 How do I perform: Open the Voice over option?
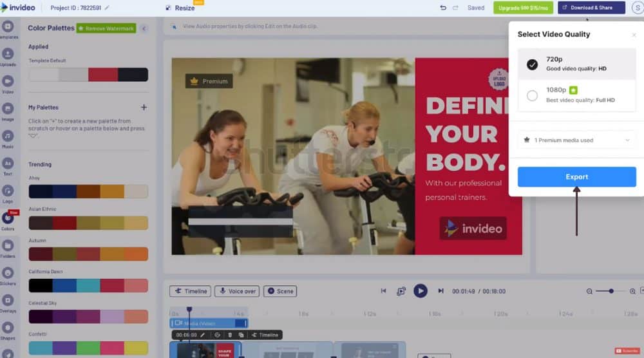tap(237, 291)
